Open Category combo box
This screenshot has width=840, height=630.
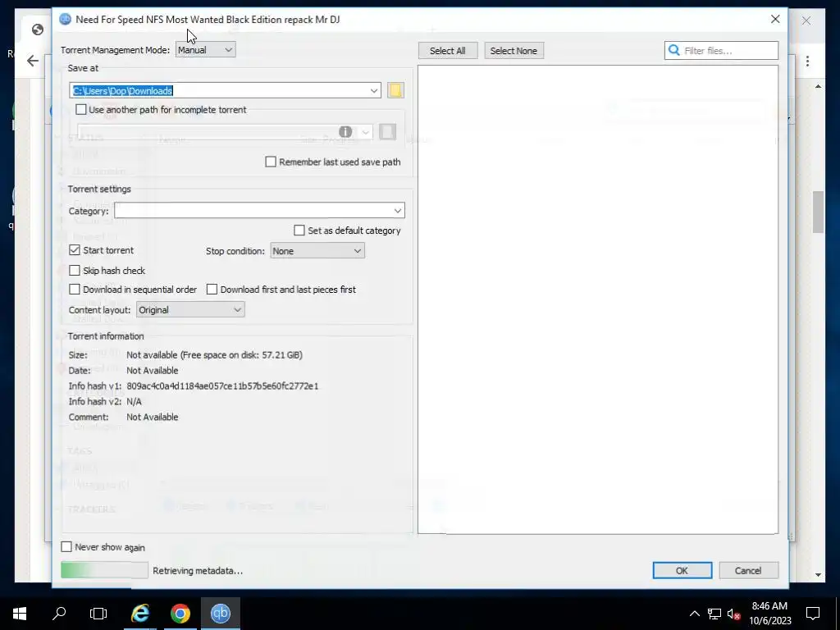coord(259,211)
